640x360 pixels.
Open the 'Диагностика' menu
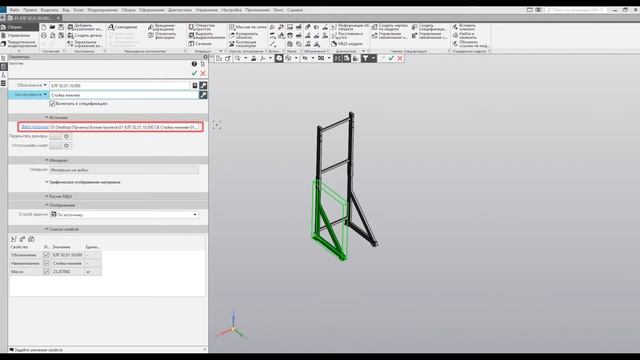(x=180, y=10)
